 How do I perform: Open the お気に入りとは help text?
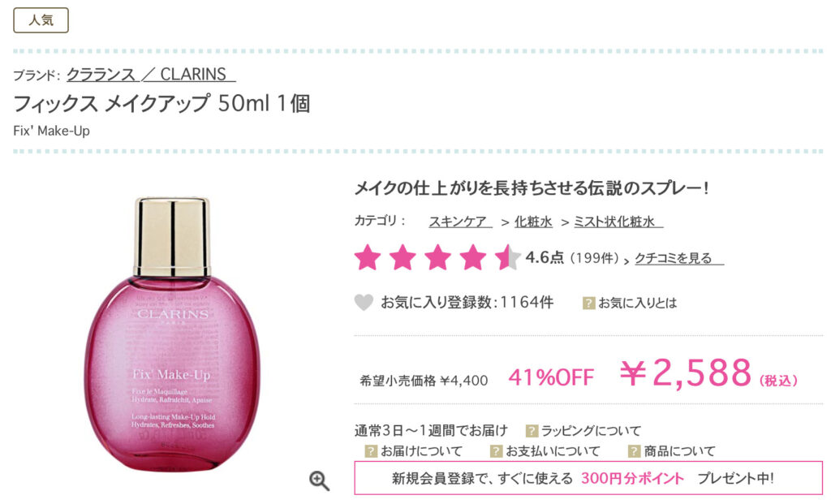click(638, 304)
